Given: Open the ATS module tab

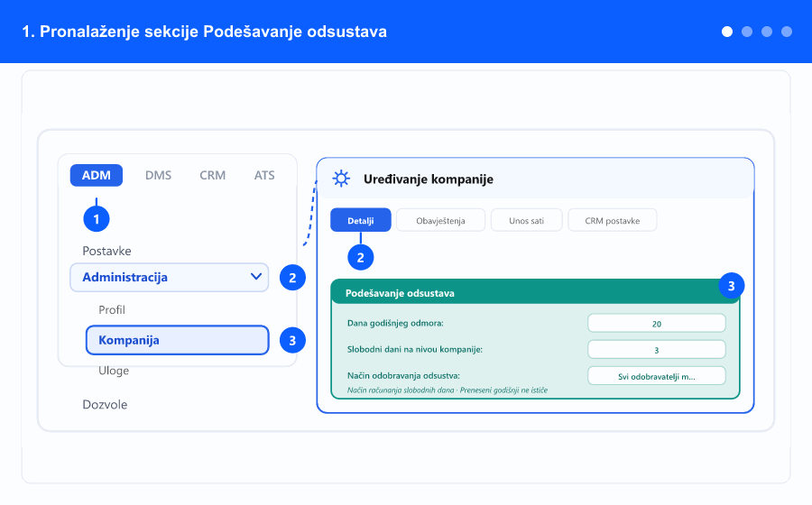Looking at the screenshot, I should click(x=264, y=176).
